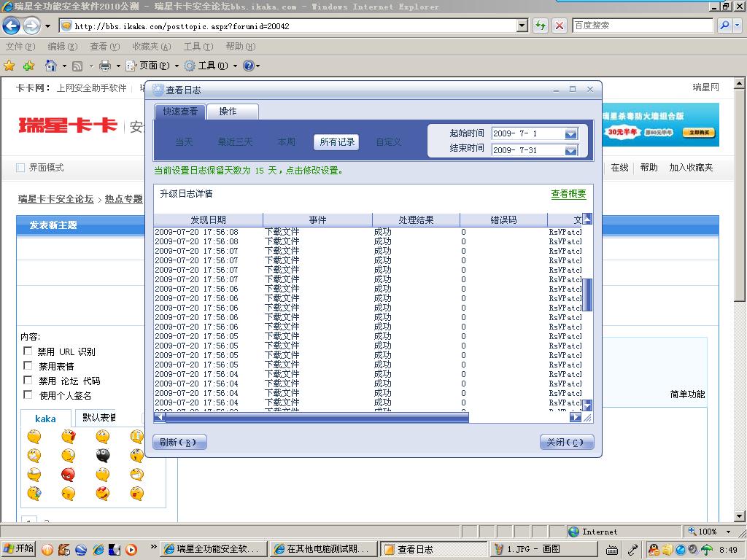The image size is (747, 560).
Task: Click the log list horizontal scrollbar thumb
Action: (317, 417)
